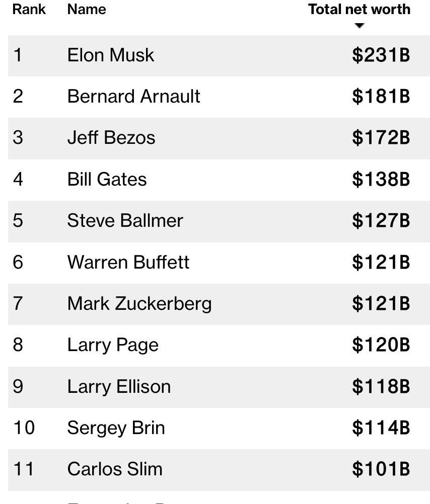Open Bill Gates' profile
Screen dimensions: 430x504
tap(107, 179)
